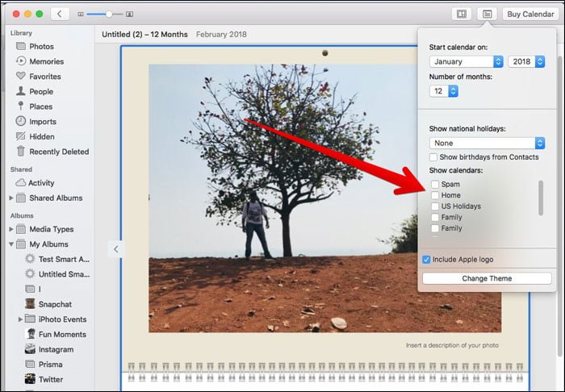The image size is (565, 392).
Task: Click the back arrow toolbar button
Action: [60, 14]
